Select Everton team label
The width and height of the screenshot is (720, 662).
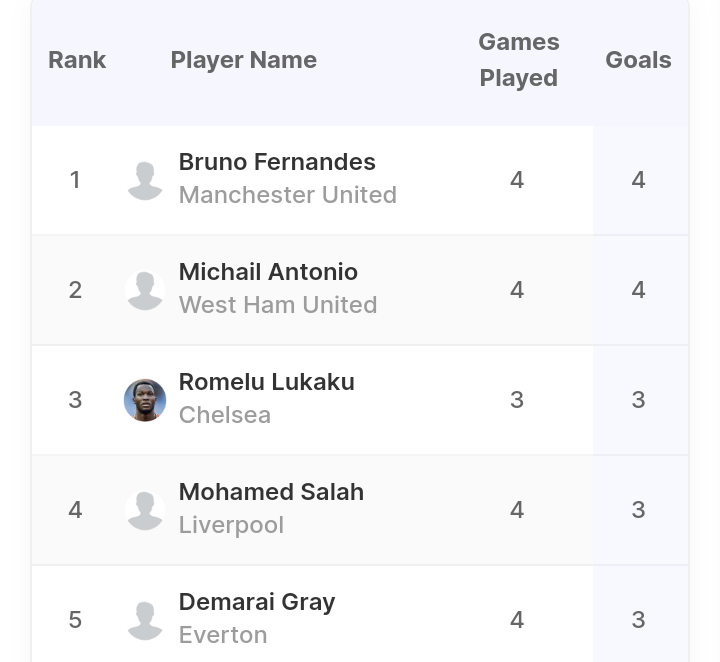tap(223, 635)
